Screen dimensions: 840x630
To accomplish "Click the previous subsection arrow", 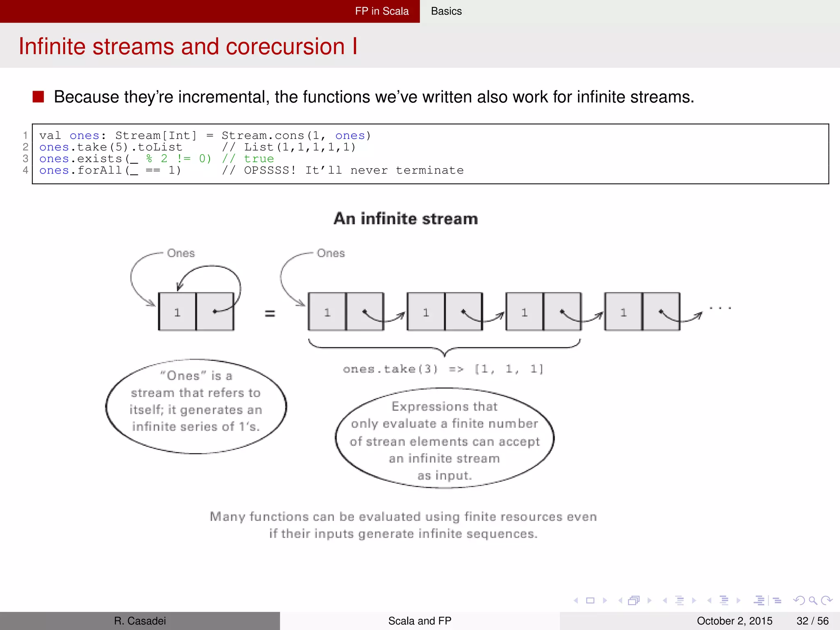I will coord(665,600).
